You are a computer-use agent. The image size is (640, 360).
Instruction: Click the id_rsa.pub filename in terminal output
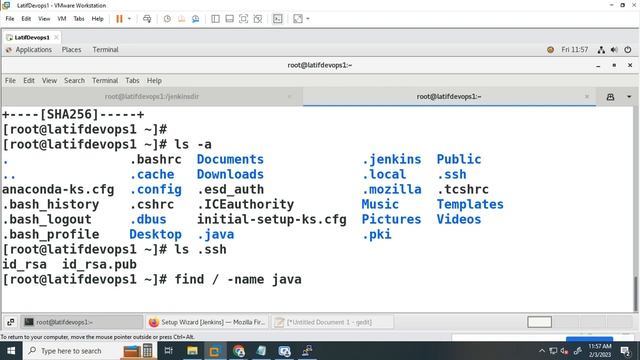point(99,264)
